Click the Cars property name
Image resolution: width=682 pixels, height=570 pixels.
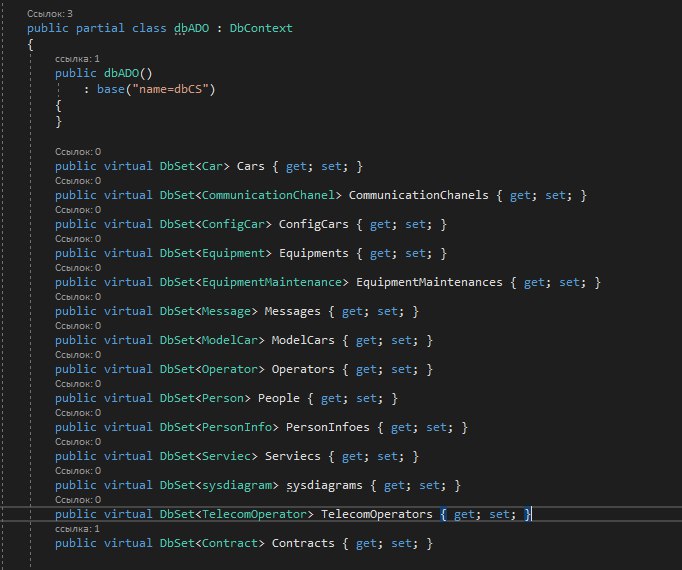251,166
